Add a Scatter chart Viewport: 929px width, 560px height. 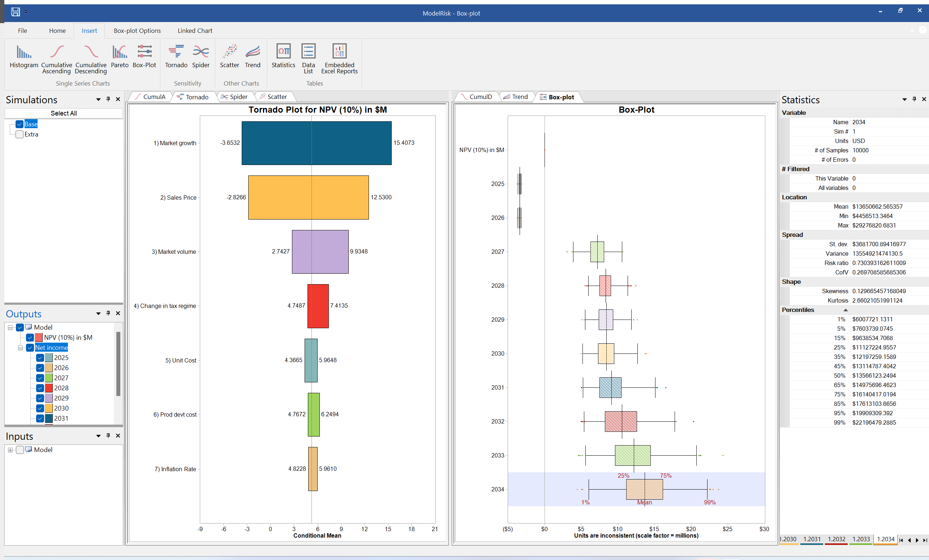(x=229, y=57)
